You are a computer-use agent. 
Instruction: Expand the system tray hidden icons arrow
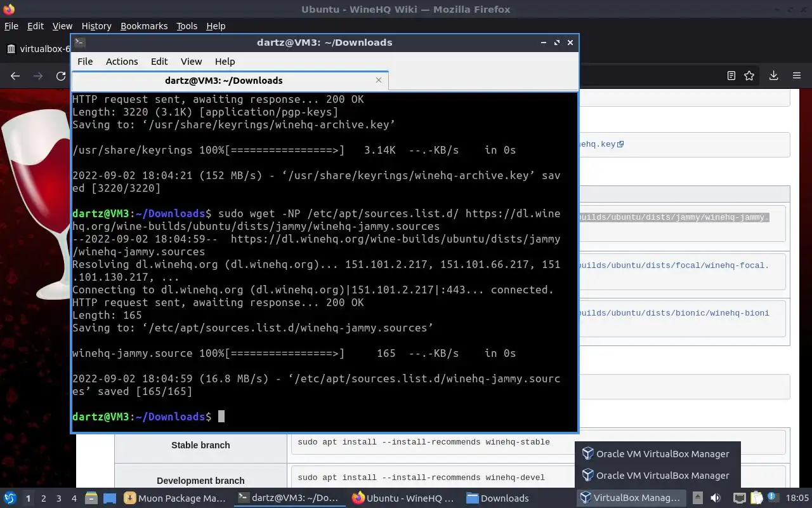697,498
